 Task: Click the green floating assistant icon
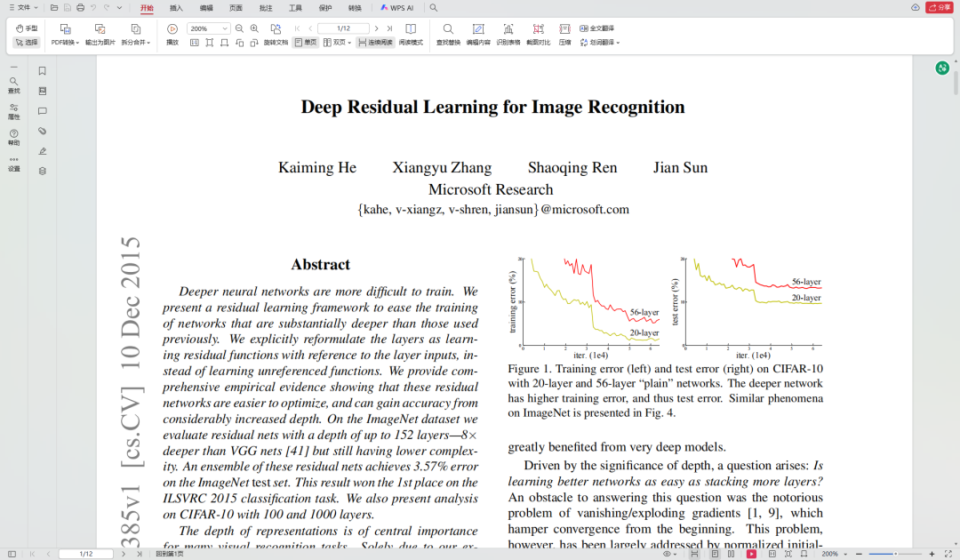(x=942, y=68)
